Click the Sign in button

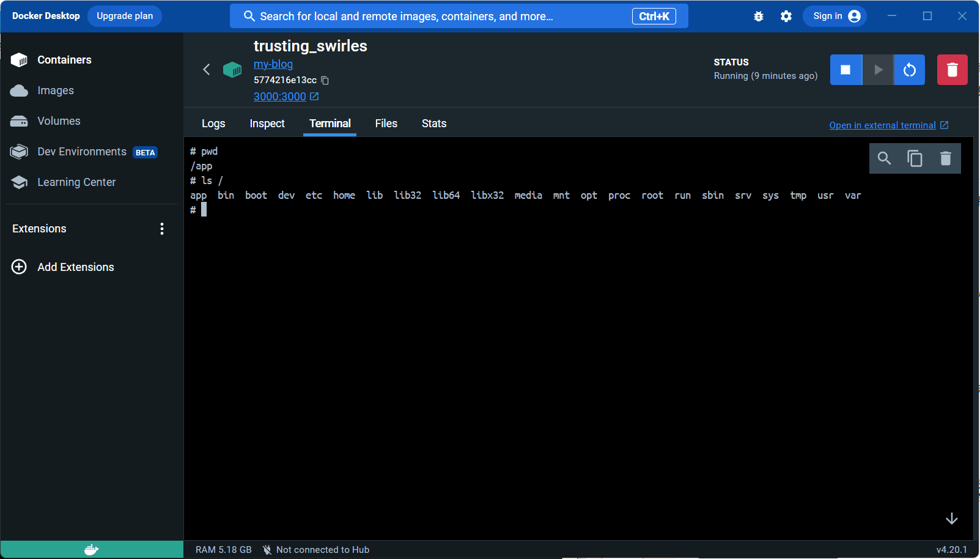(x=835, y=16)
